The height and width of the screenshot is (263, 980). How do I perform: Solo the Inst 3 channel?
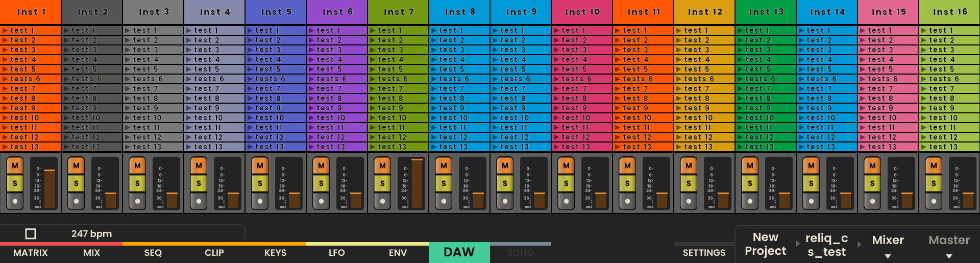pyautogui.click(x=137, y=183)
